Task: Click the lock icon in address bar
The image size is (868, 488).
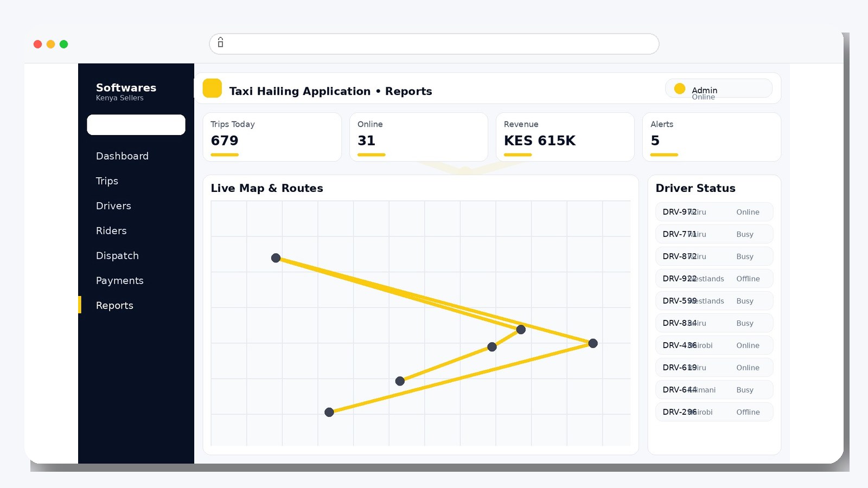Action: point(220,43)
